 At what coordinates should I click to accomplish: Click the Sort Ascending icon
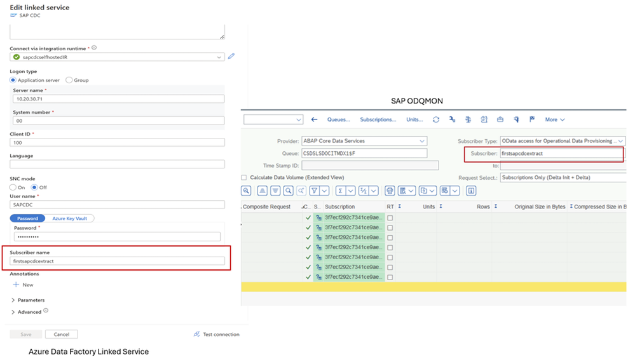click(x=263, y=191)
